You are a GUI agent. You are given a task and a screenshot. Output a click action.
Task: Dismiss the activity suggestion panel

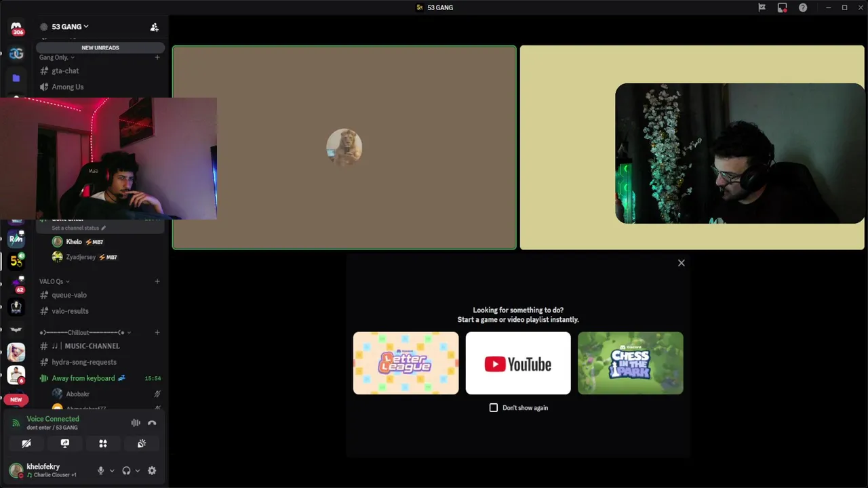[x=682, y=263]
